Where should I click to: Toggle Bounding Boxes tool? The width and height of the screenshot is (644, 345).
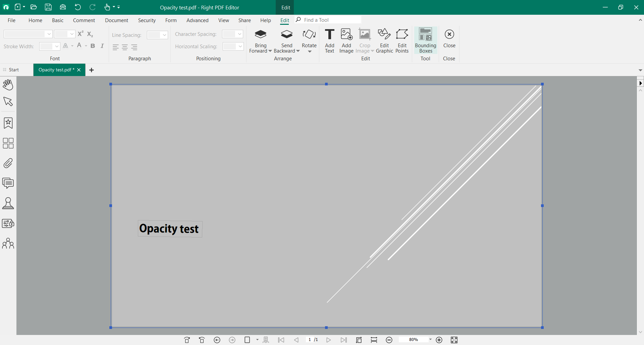(426, 41)
